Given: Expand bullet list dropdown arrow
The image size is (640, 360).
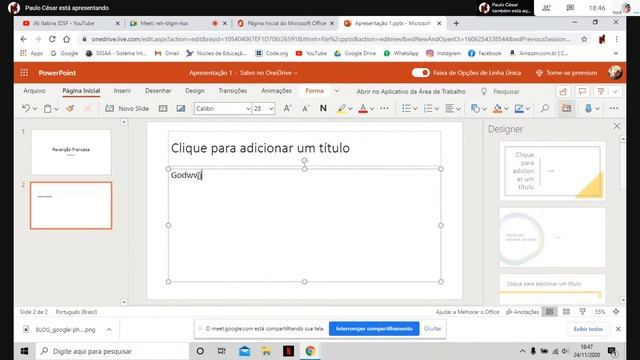Looking at the screenshot, I should click(x=415, y=109).
